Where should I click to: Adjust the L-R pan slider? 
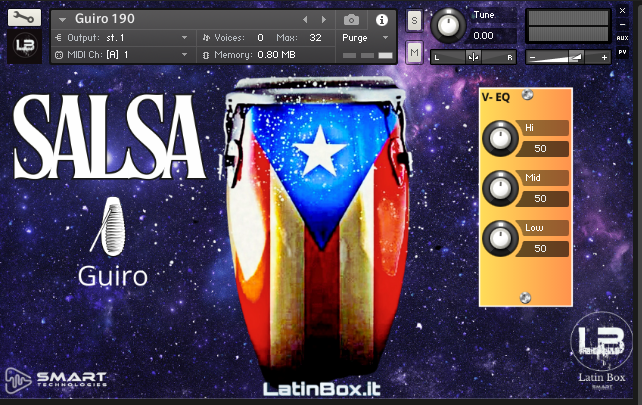pyautogui.click(x=473, y=57)
